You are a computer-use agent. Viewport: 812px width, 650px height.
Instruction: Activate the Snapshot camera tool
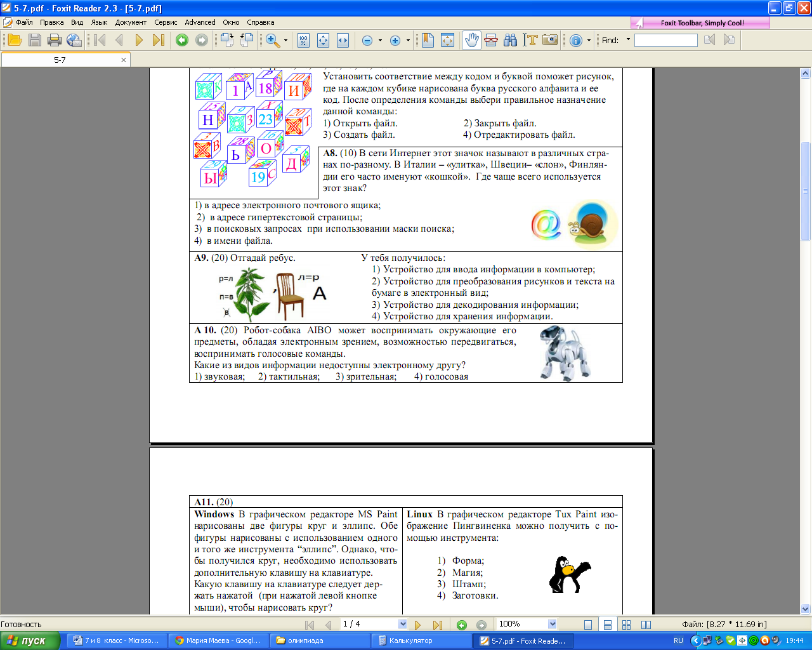(549, 40)
